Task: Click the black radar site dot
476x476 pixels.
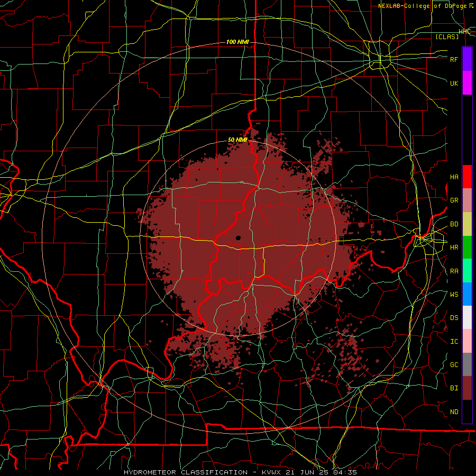Action: point(238,237)
